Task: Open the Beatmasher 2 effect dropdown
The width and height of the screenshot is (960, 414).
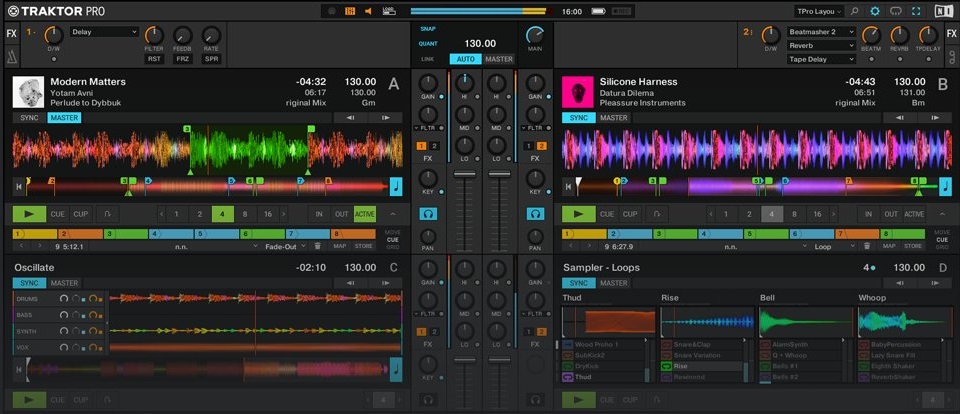Action: (x=821, y=32)
